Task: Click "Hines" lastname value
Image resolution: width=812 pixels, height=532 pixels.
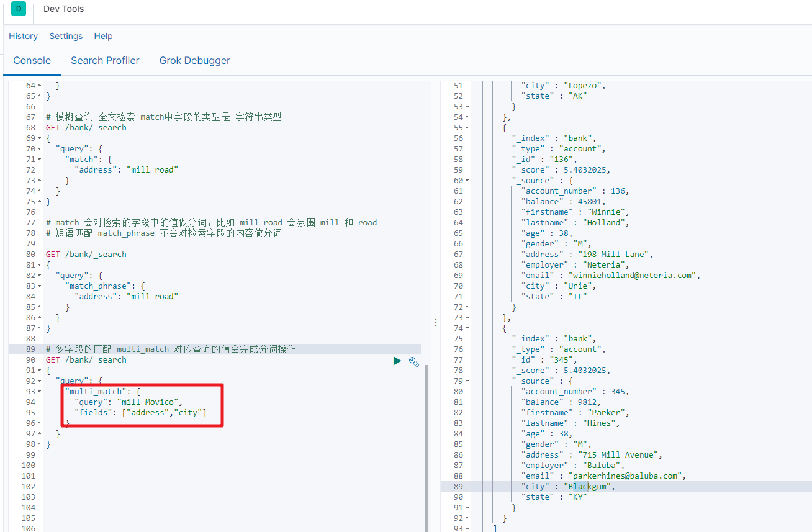Action: coord(598,423)
